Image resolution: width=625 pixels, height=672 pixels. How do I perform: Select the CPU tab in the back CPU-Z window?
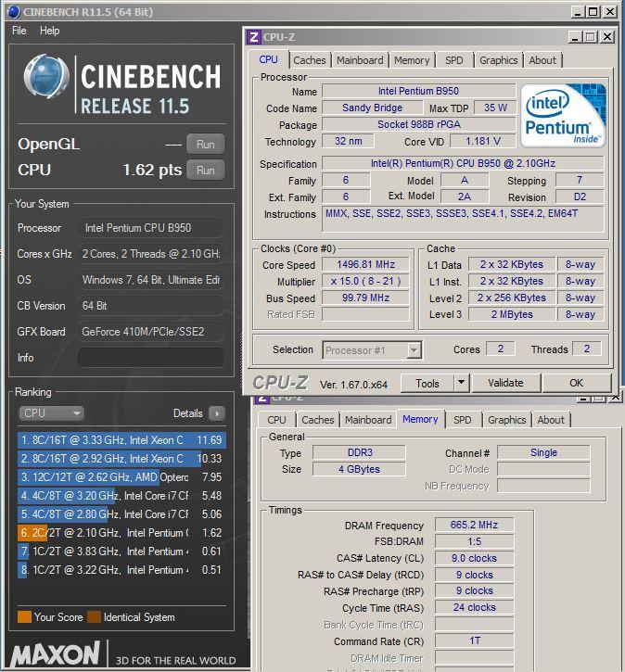pos(276,420)
